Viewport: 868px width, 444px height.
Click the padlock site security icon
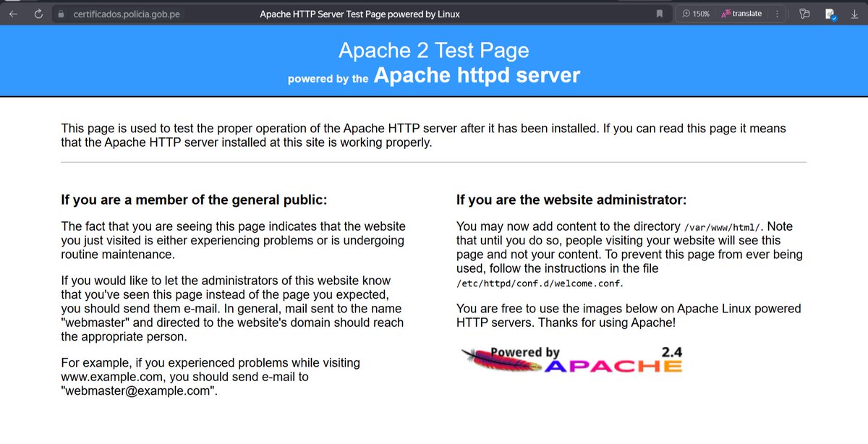pos(61,14)
